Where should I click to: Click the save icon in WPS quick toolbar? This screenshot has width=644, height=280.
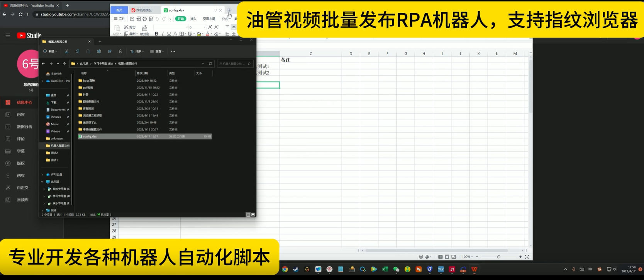click(132, 19)
